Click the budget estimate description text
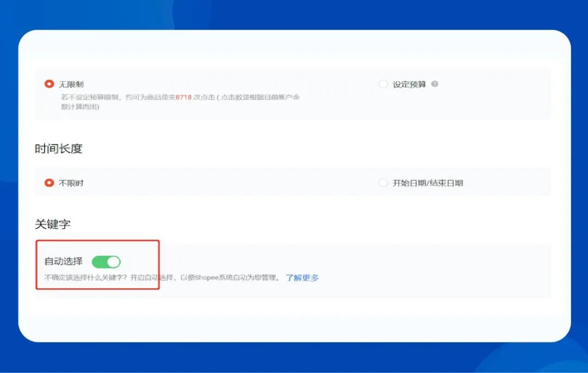The width and height of the screenshot is (588, 373). tap(163, 102)
